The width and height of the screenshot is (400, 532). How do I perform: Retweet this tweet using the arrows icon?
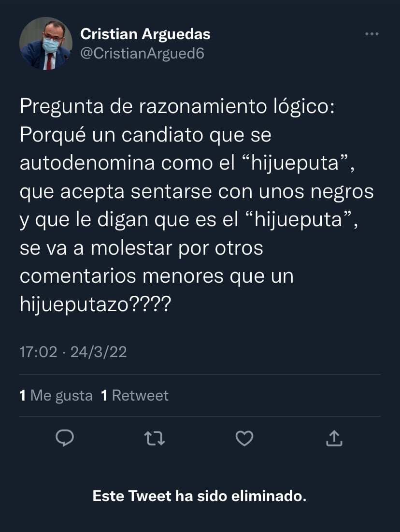[155, 438]
